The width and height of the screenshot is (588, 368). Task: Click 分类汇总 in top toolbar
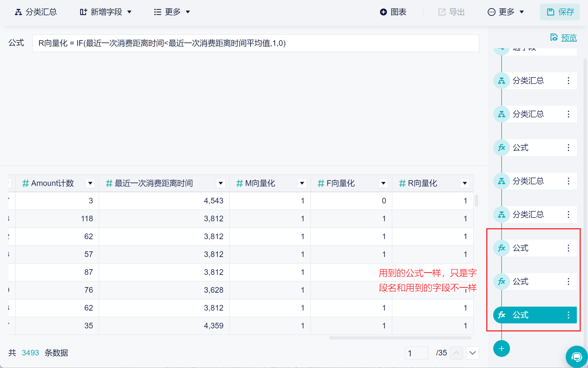[36, 12]
